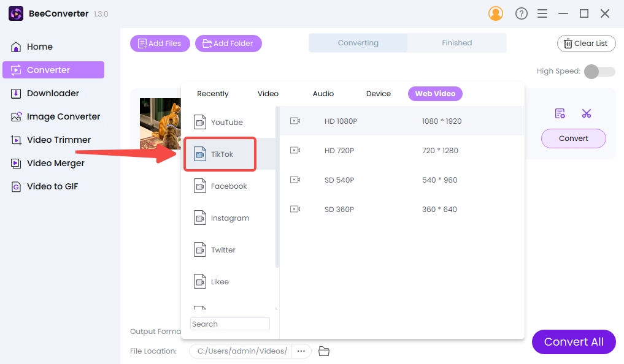
Task: Toggle the High Speed switch
Action: click(x=599, y=72)
